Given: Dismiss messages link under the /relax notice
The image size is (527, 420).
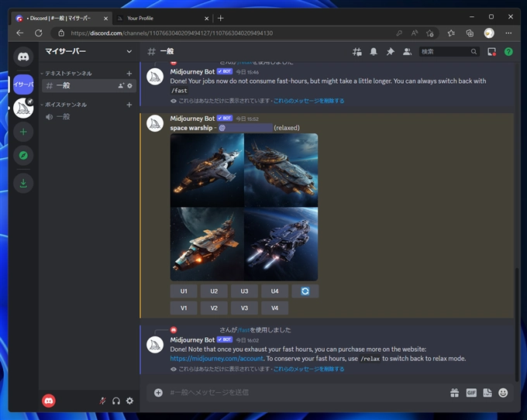Looking at the screenshot, I should (309, 101).
